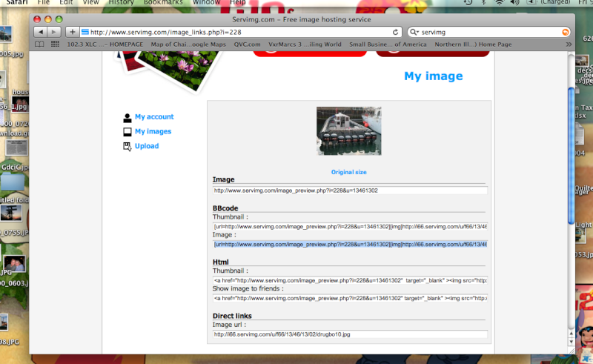Open the Bookmarks menu
The image size is (593, 364).
163,2
